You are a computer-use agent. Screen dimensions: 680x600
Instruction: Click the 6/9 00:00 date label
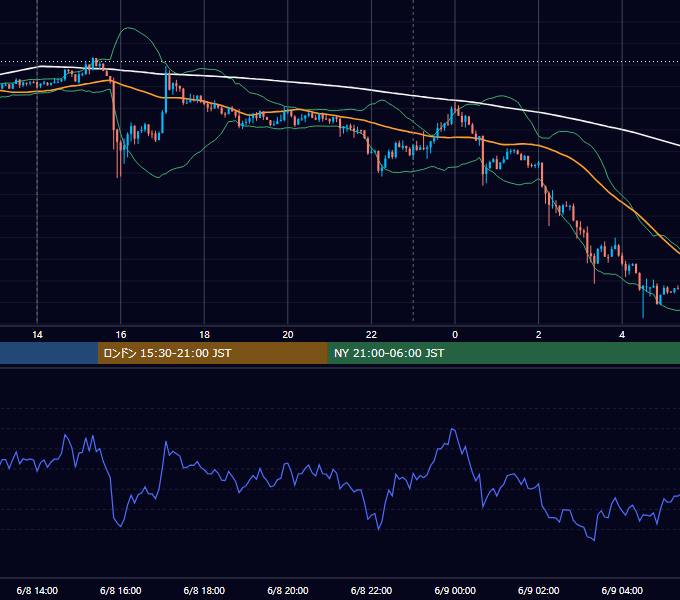(455, 590)
